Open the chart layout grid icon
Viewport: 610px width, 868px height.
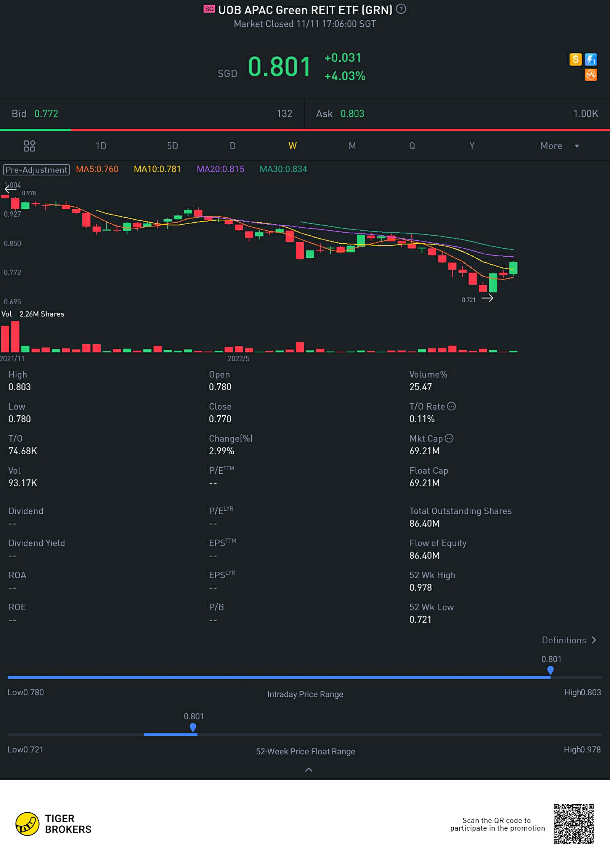[29, 146]
